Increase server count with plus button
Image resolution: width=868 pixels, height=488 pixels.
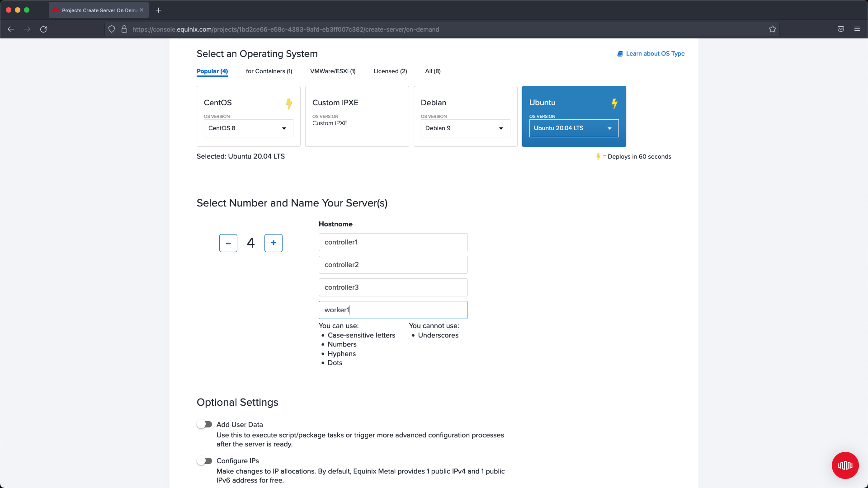274,243
